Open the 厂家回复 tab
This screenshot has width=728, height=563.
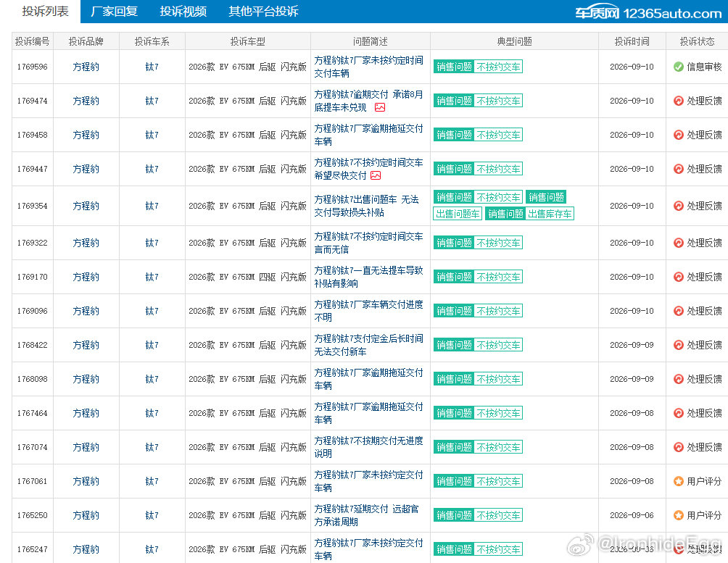coord(115,11)
